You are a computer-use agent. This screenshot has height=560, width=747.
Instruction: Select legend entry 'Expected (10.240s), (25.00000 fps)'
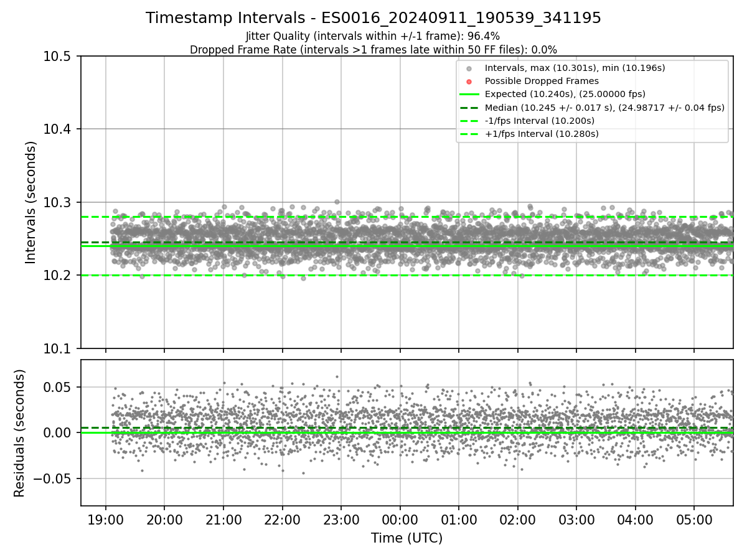565,94
